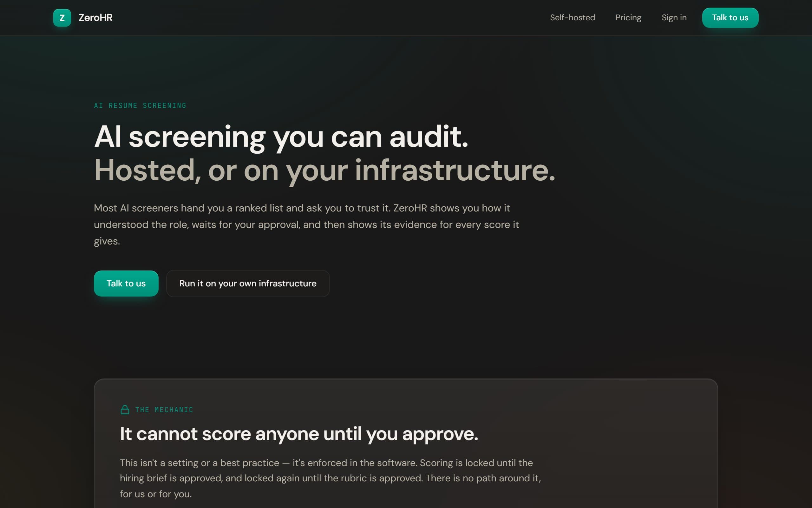The width and height of the screenshot is (812, 508).
Task: Choose Run it on your own infrastructure
Action: click(248, 284)
